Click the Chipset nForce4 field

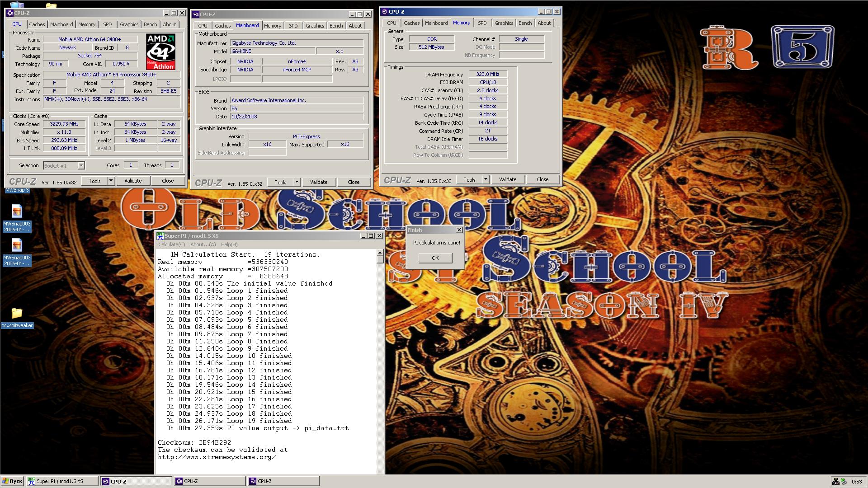(297, 61)
